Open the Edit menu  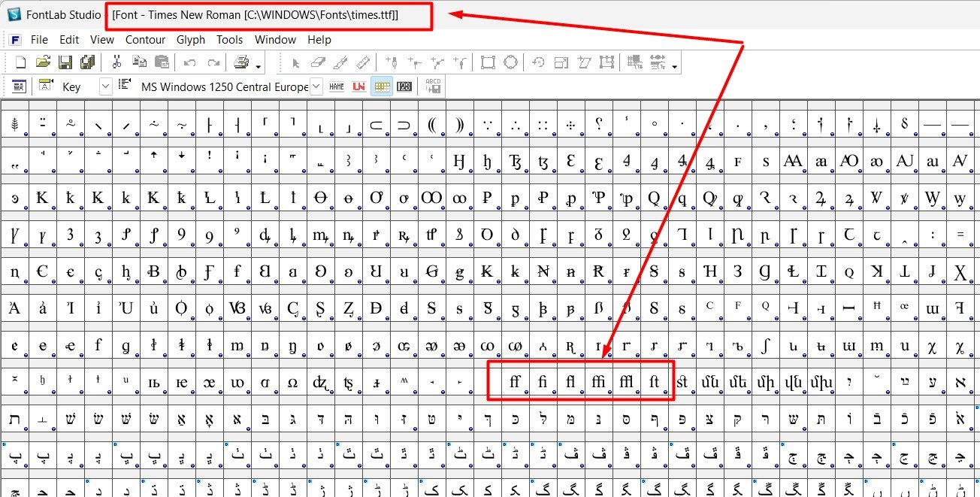pyautogui.click(x=69, y=40)
